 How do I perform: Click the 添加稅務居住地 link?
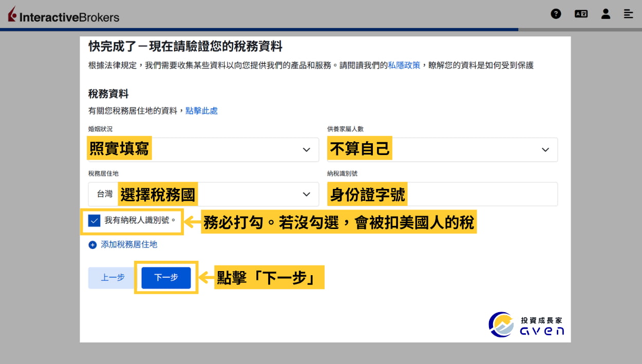point(129,244)
